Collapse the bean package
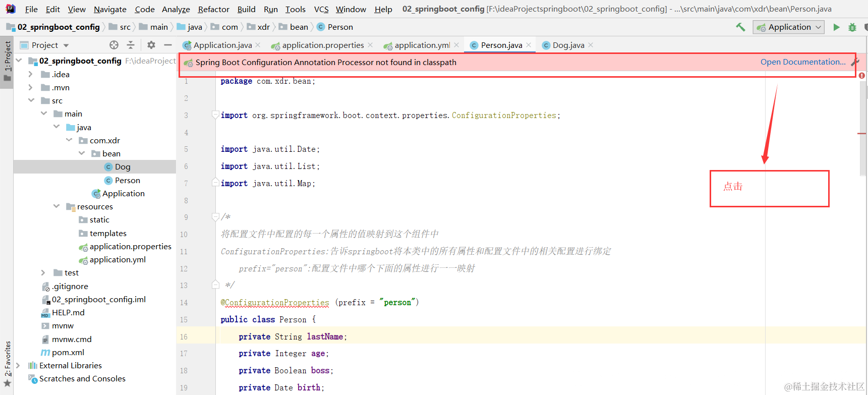Image resolution: width=868 pixels, height=395 pixels. [x=82, y=153]
